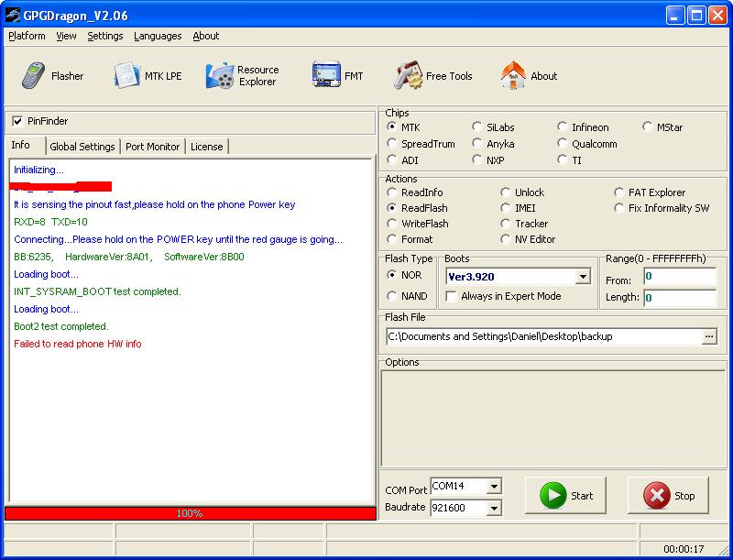
Task: Click the 'INT_SYSRAM_BOOT test completed.' line
Action: coord(97,291)
